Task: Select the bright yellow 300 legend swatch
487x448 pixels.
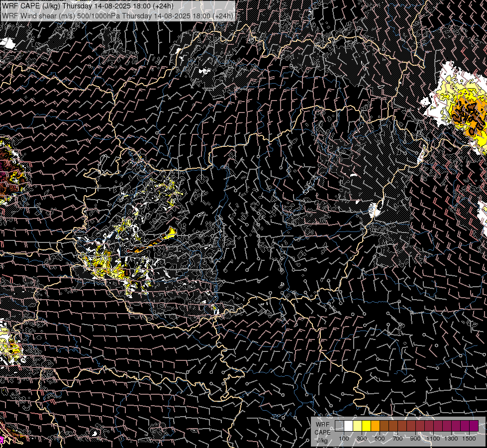Action: pyautogui.click(x=367, y=426)
